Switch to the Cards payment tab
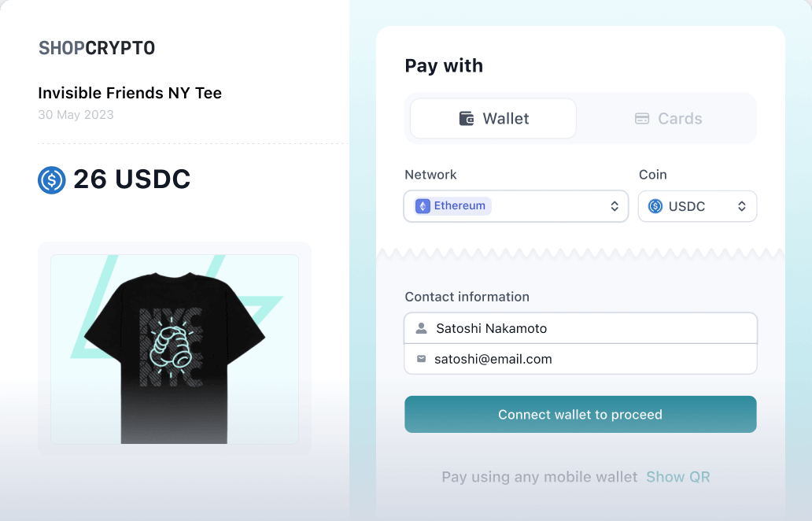812x521 pixels. [668, 119]
